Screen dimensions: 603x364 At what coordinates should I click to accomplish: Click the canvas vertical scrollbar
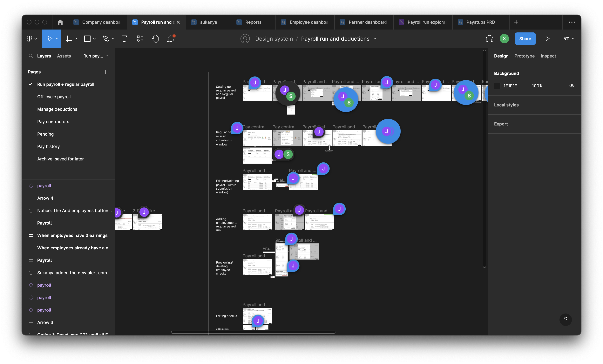point(484,158)
